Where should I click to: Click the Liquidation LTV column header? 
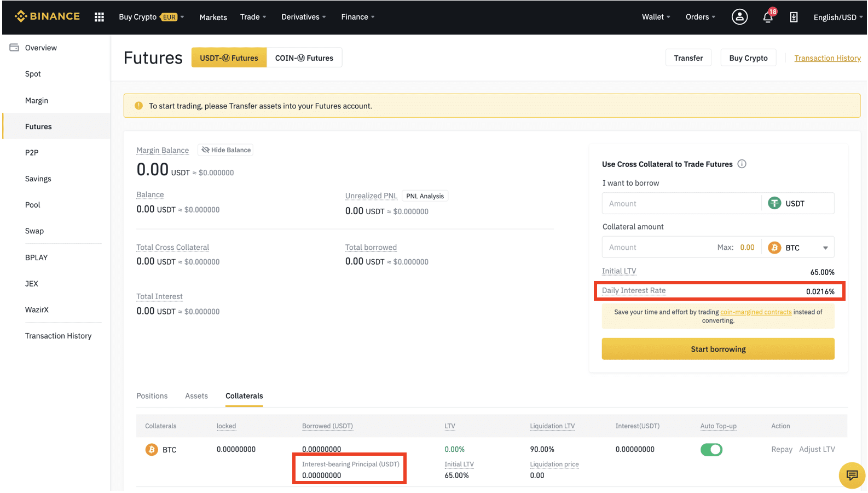click(552, 426)
